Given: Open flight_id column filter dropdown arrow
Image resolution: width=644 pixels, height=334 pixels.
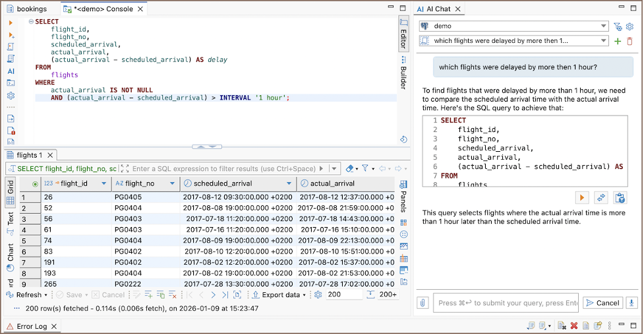Looking at the screenshot, I should 103,184.
